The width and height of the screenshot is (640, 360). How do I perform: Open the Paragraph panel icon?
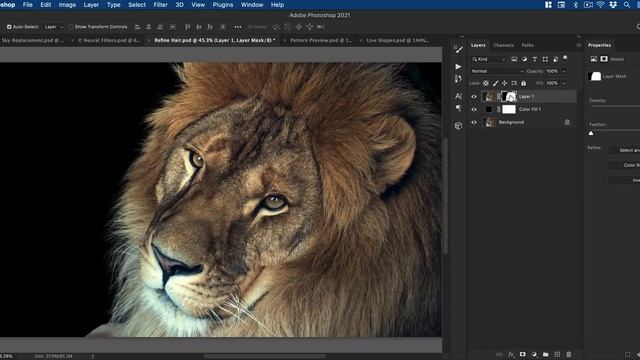tap(458, 108)
